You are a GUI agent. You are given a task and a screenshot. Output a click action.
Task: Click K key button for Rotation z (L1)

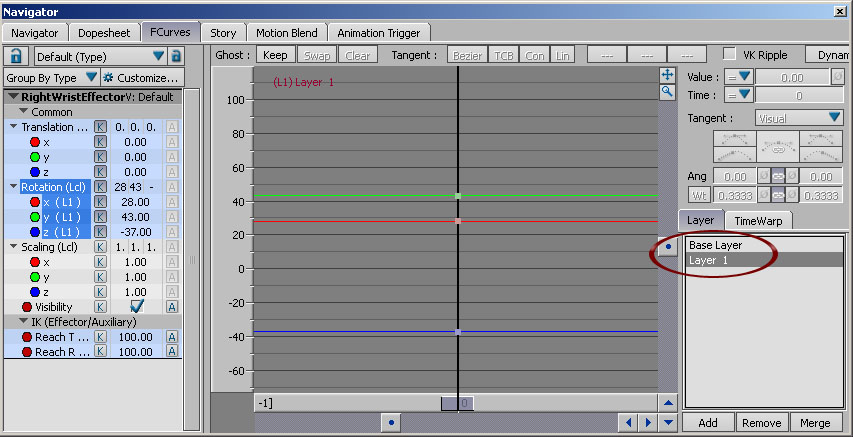(100, 232)
